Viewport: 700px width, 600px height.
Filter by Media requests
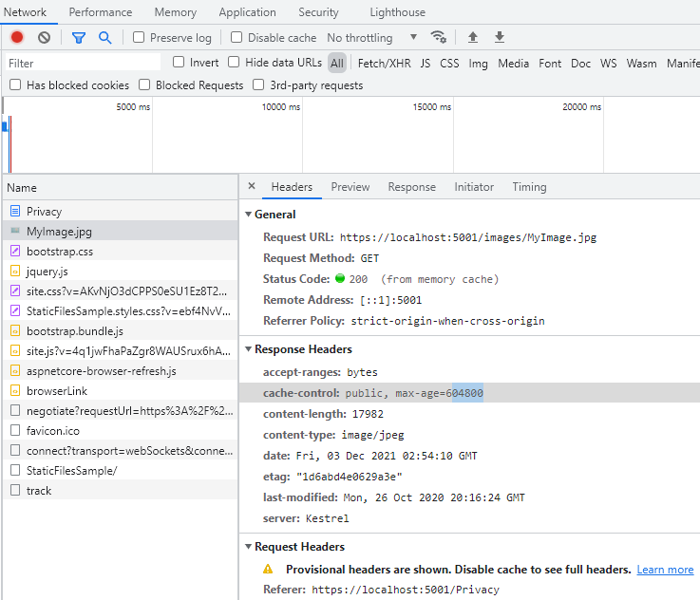[x=514, y=64]
